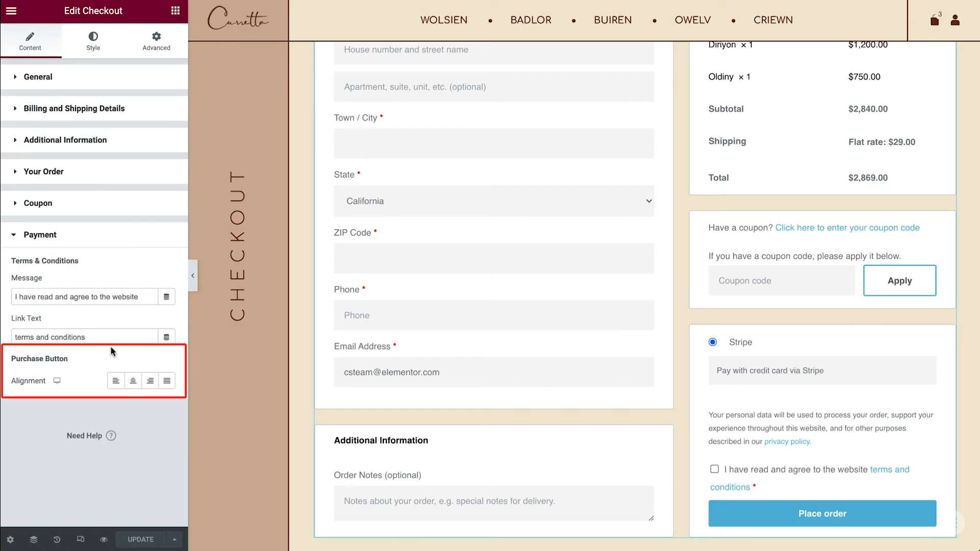Open the Elementor settings gear
The width and height of the screenshot is (980, 551).
pos(10,539)
